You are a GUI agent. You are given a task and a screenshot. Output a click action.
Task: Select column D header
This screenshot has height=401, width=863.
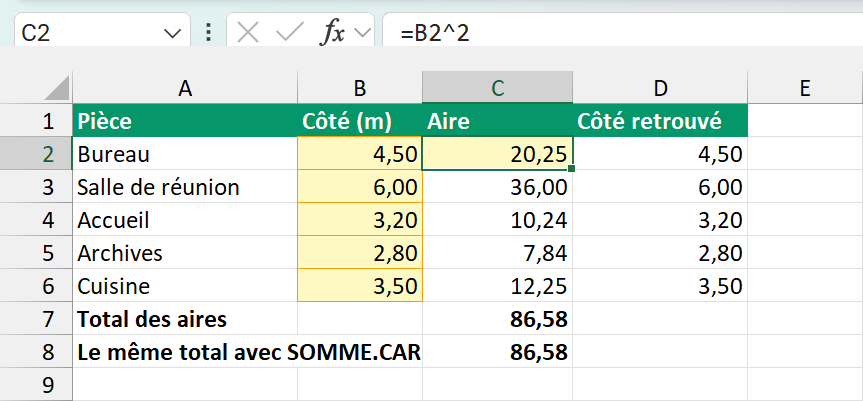tap(660, 87)
